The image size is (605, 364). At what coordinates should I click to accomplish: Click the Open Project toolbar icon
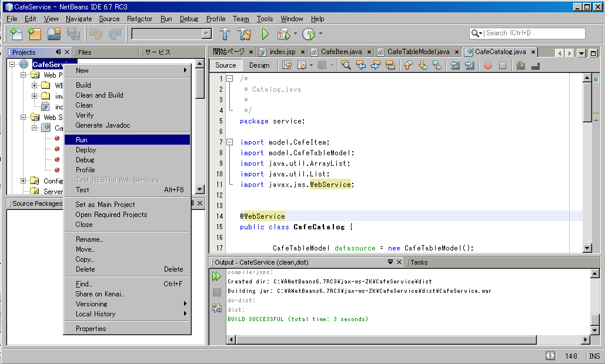tap(54, 34)
